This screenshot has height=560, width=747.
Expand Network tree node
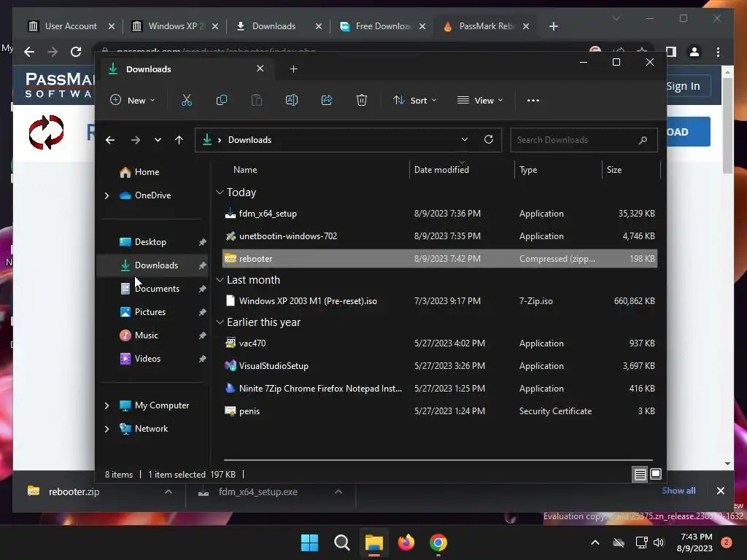(x=107, y=429)
